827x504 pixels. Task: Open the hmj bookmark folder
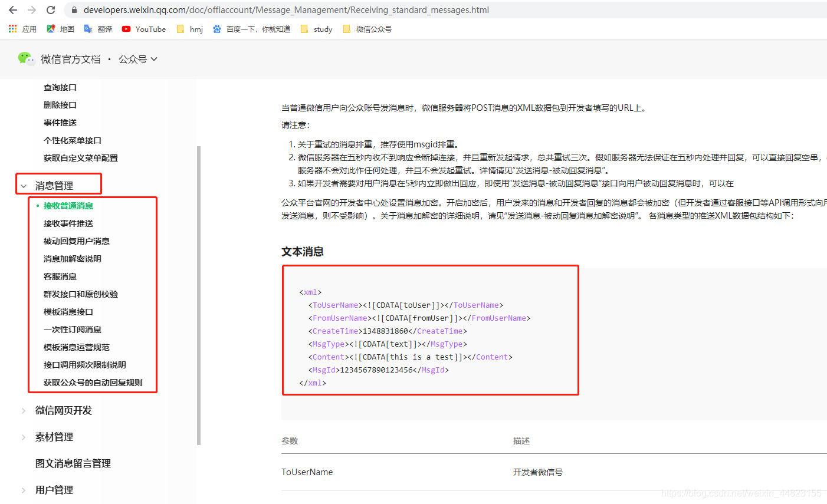(x=189, y=29)
